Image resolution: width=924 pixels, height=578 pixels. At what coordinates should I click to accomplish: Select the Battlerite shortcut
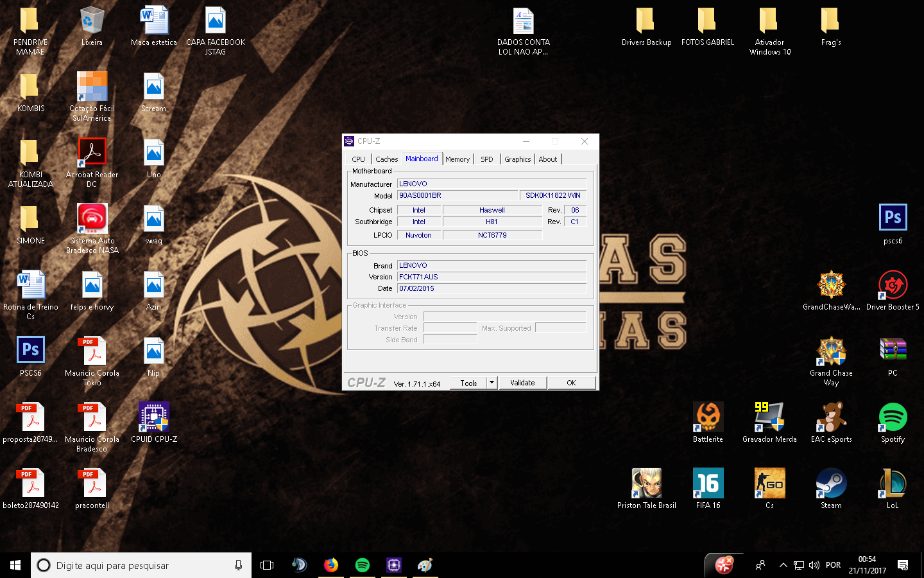[x=708, y=423]
